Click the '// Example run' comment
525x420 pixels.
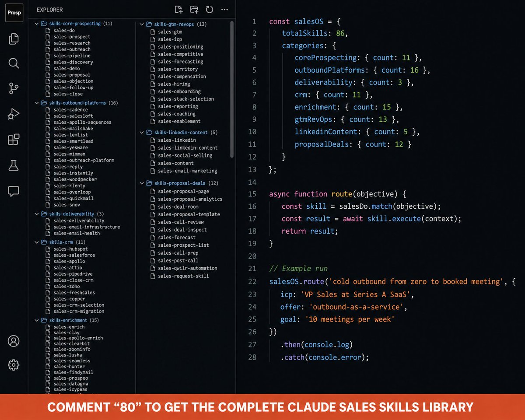click(298, 269)
